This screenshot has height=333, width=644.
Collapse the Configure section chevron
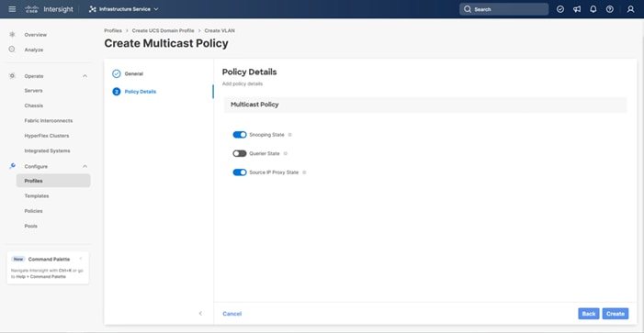coord(85,166)
